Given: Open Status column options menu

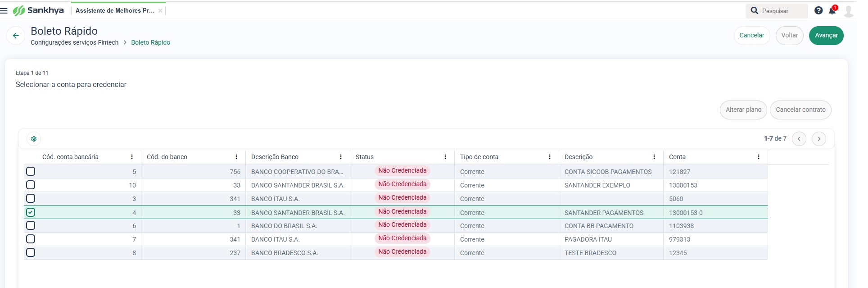Looking at the screenshot, I should 445,157.
